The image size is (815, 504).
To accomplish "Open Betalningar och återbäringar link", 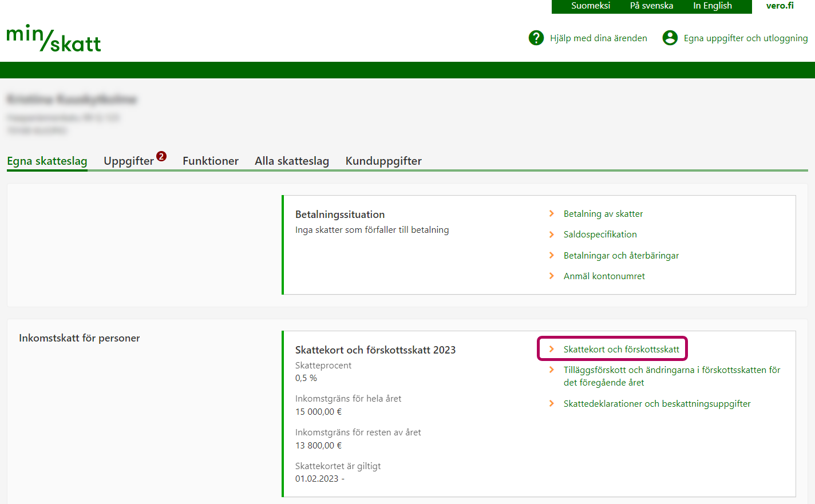I will tap(621, 256).
